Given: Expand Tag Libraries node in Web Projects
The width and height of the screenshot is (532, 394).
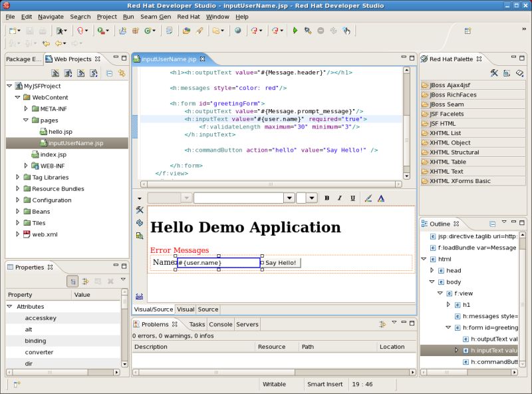Looking at the screenshot, I should 16,177.
